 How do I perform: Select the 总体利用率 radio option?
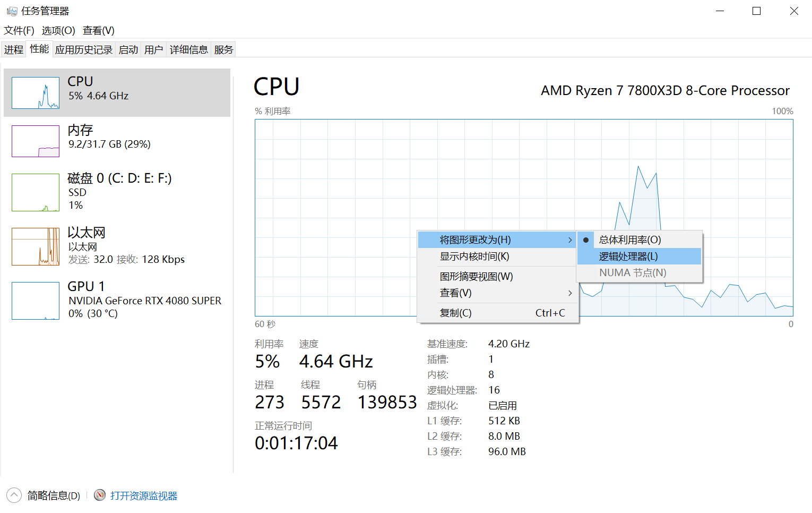pos(629,240)
